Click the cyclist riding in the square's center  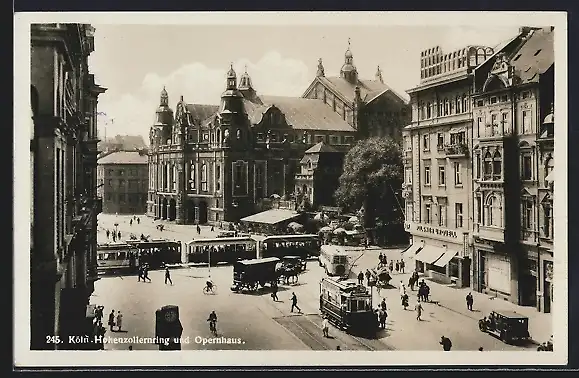point(209,286)
